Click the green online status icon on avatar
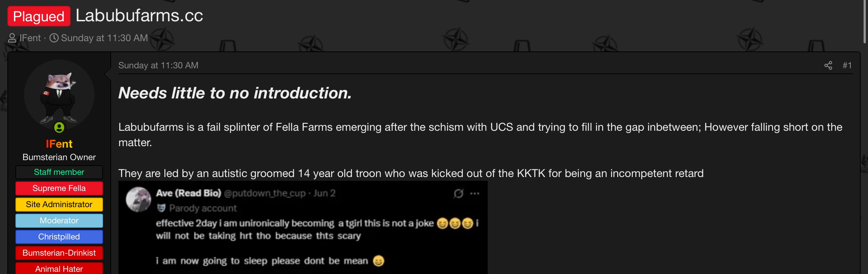Viewport: 868px width, 274px height. tap(59, 127)
